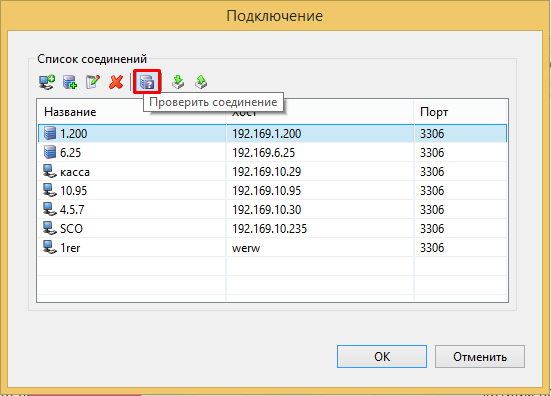Click the computer icon beside 1rer
Image resolution: width=551 pixels, height=396 pixels.
coord(50,247)
